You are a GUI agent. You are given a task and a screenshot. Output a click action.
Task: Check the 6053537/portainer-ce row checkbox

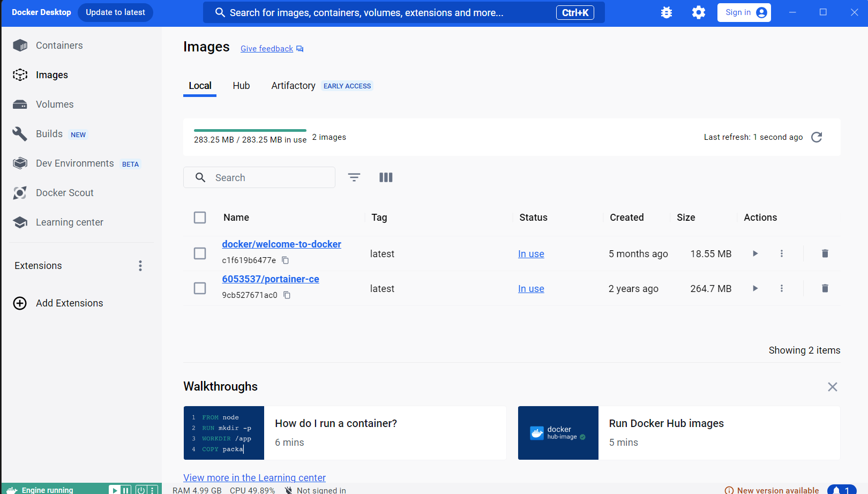[x=200, y=288]
